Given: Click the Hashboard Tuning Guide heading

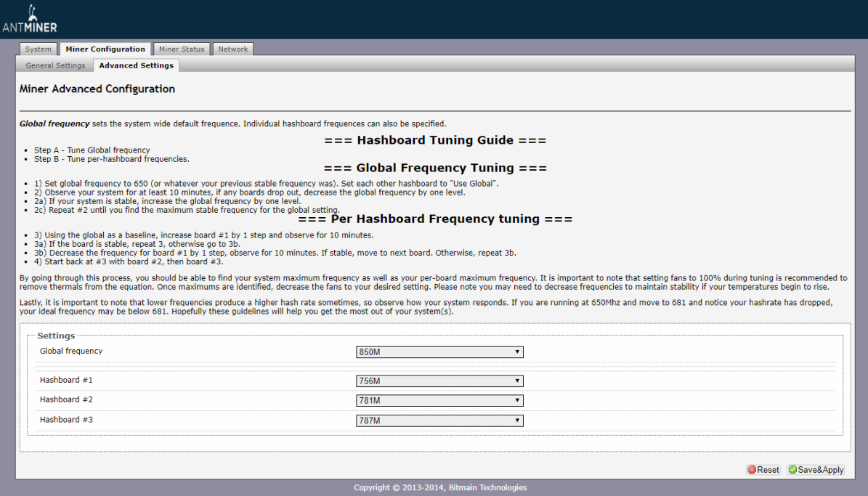Looking at the screenshot, I should coord(435,140).
